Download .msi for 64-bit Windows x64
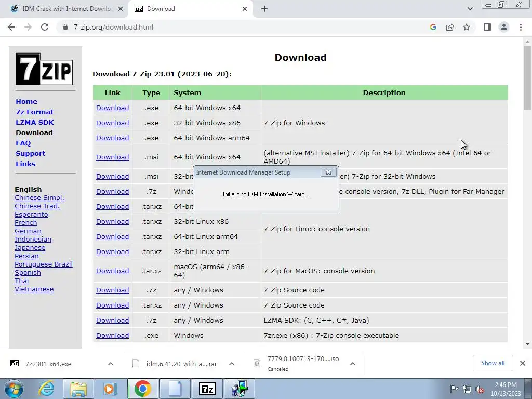The width and height of the screenshot is (532, 399). (x=112, y=157)
